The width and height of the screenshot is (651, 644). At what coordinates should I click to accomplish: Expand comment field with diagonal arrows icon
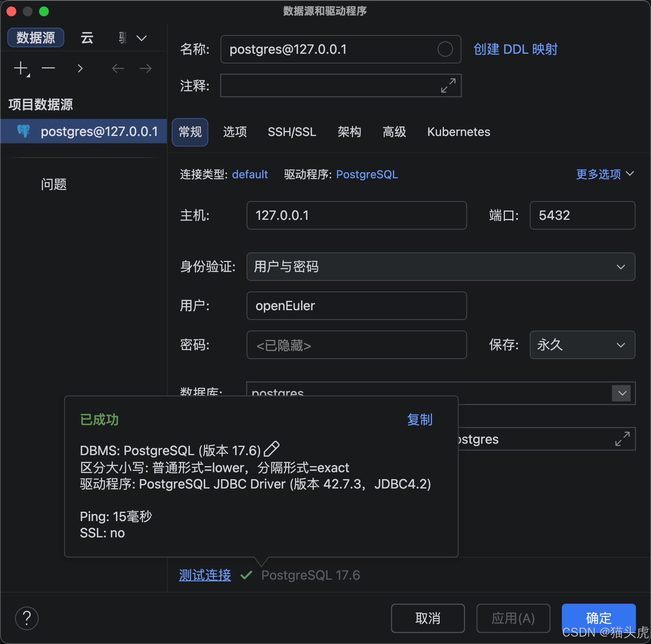tap(448, 85)
